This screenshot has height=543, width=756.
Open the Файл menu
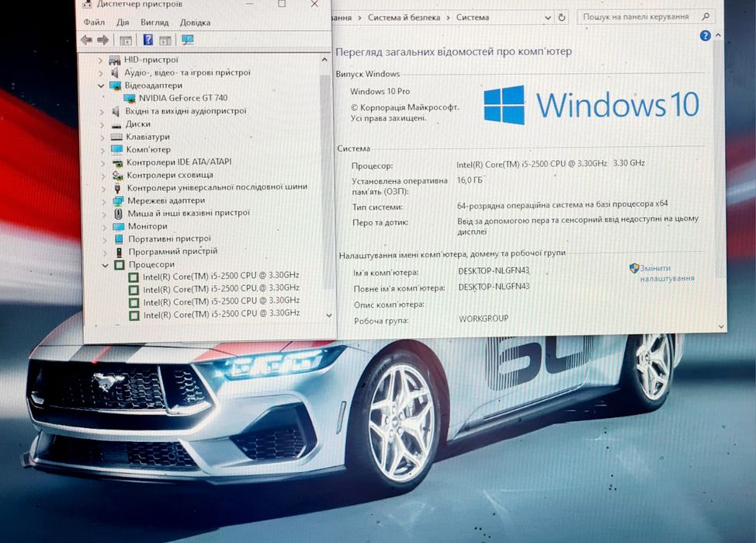(94, 23)
